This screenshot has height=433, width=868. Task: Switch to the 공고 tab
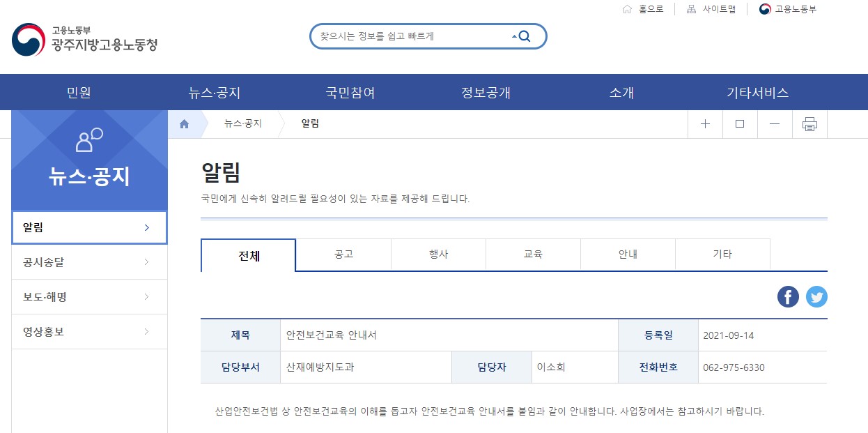[x=343, y=255]
